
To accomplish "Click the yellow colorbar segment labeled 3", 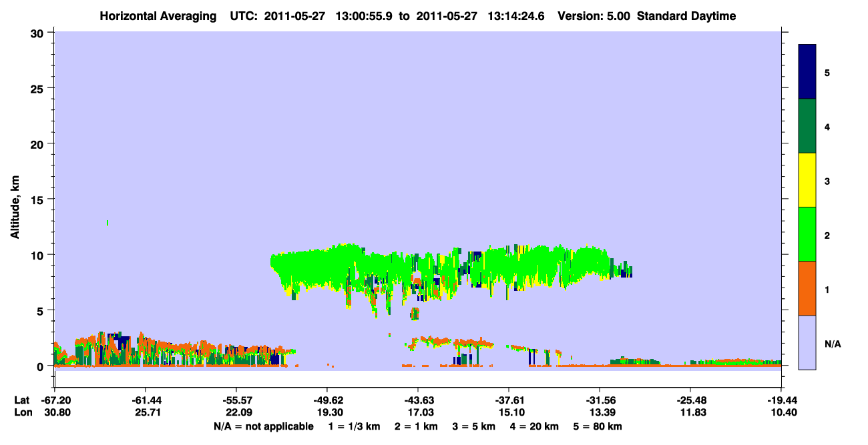I will pos(807,180).
